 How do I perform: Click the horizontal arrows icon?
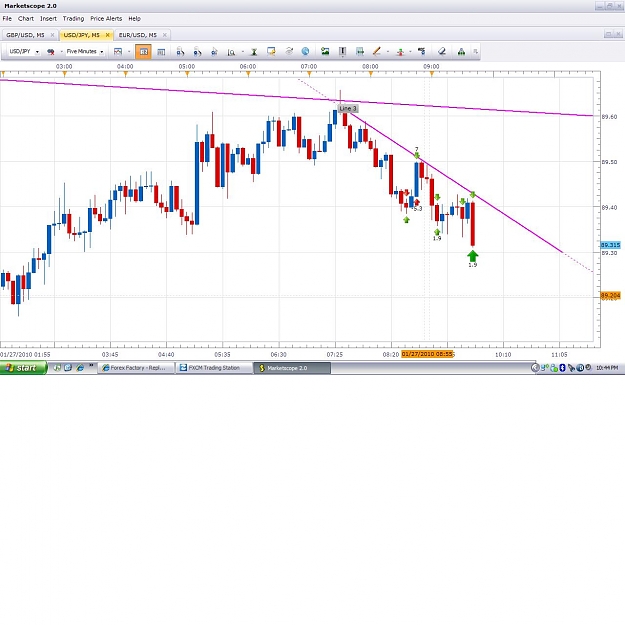(360, 51)
